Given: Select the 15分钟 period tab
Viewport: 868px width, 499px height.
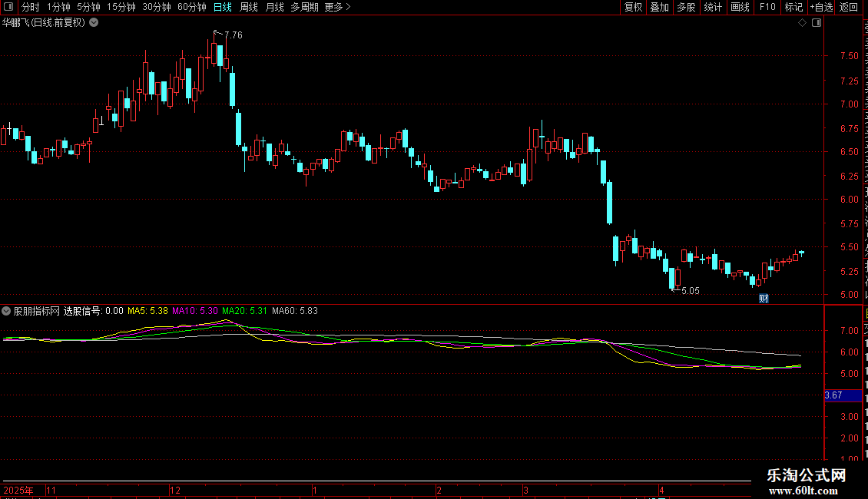Looking at the screenshot, I should (121, 7).
